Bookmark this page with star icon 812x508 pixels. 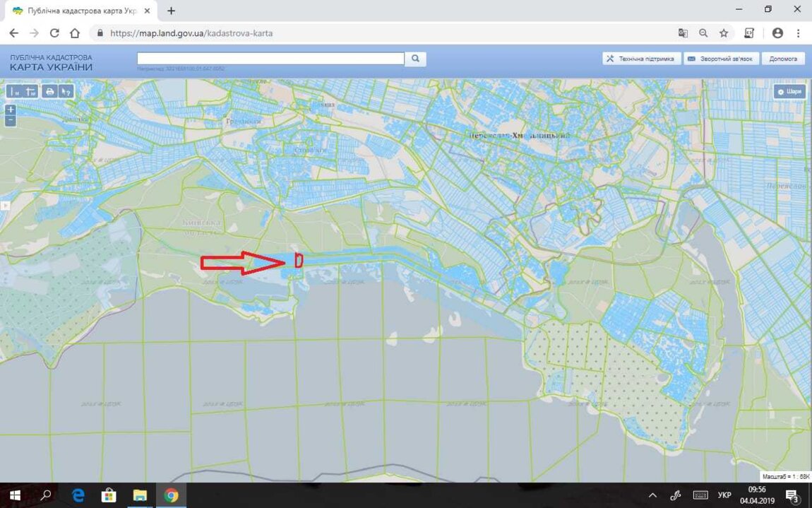pos(724,33)
